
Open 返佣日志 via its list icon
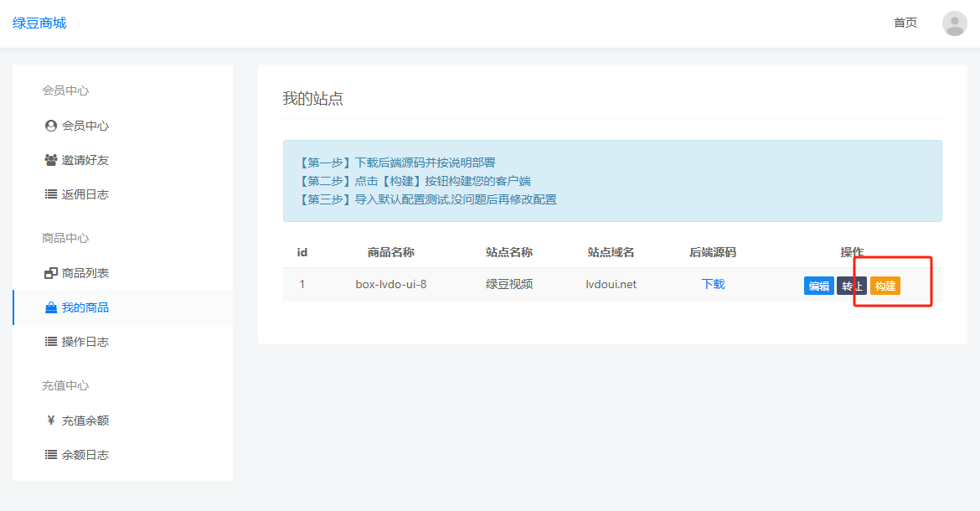[49, 194]
